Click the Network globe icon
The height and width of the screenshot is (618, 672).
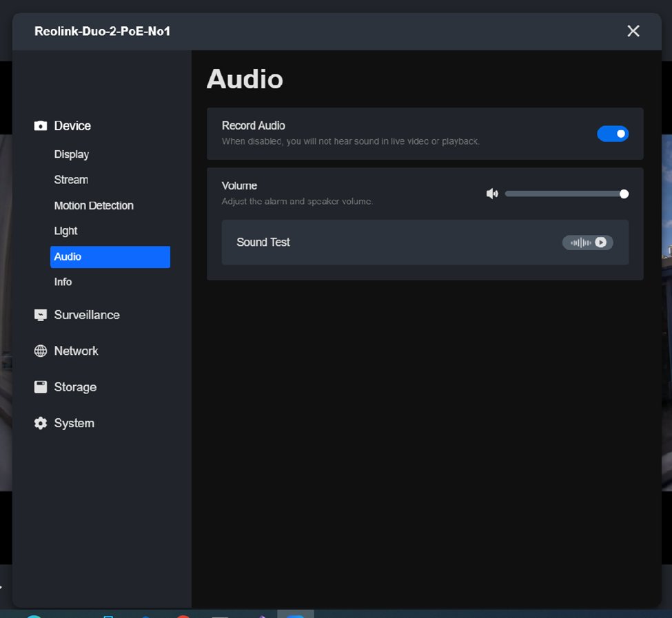40,351
